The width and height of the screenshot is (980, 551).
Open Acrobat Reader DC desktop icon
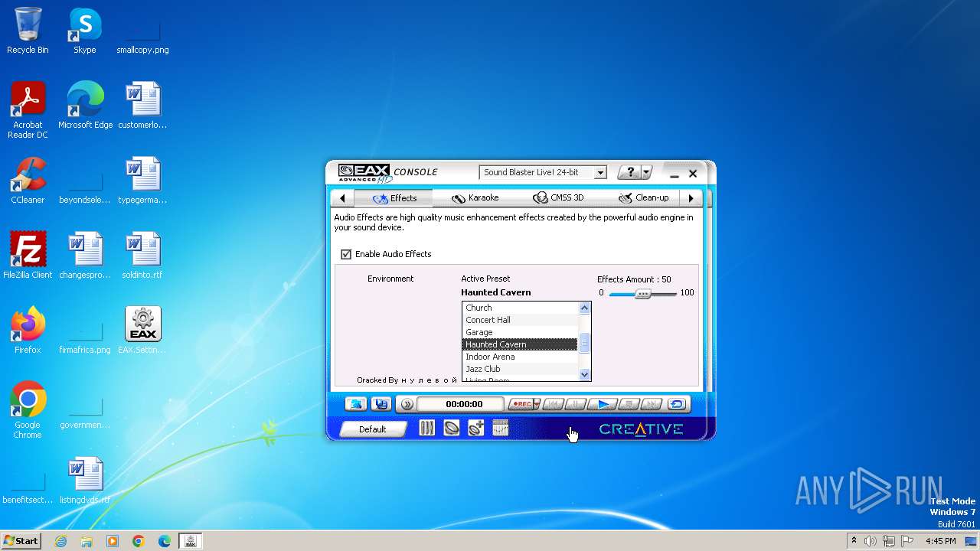(x=28, y=111)
